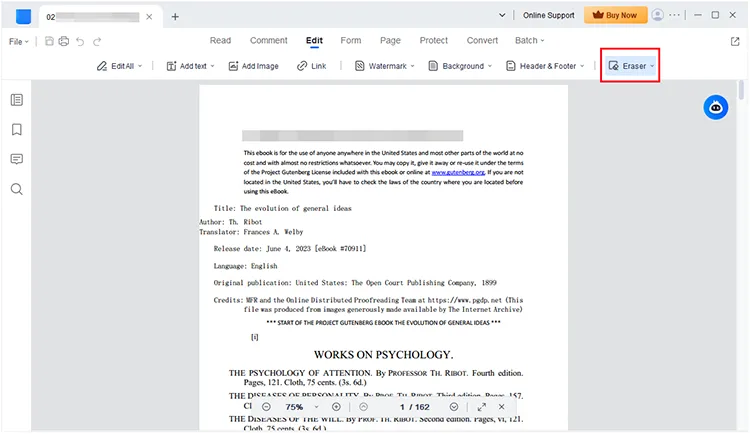Click the vertical scrollbar thumb

tap(741, 90)
